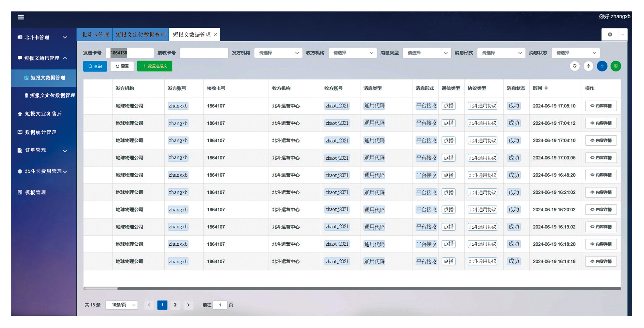644x328 pixels.
Task: Close the 短报文数据管理 tab
Action: tap(215, 35)
